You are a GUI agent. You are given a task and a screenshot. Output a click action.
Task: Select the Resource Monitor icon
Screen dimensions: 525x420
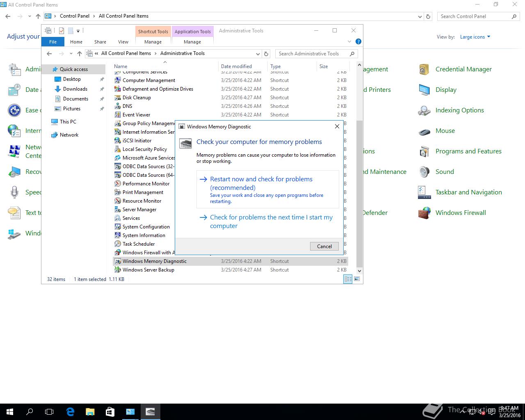pyautogui.click(x=118, y=201)
